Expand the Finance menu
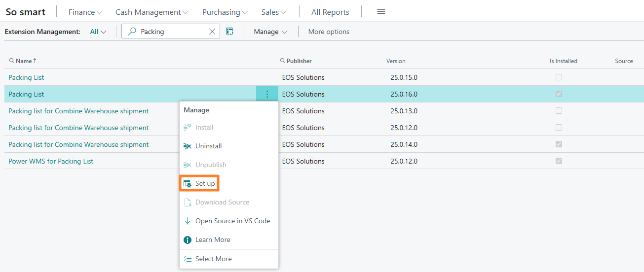The image size is (644, 272). click(85, 12)
